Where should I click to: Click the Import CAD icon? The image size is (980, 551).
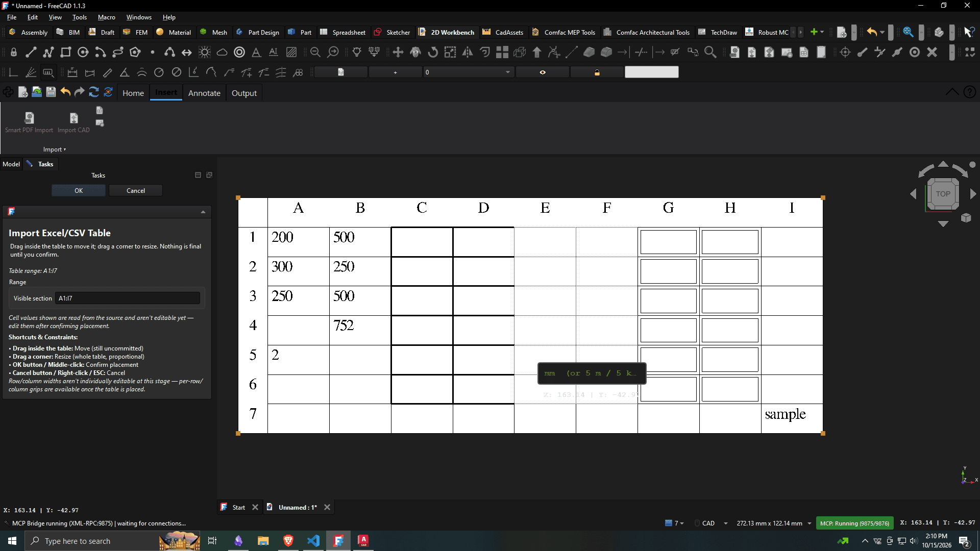coord(74,118)
